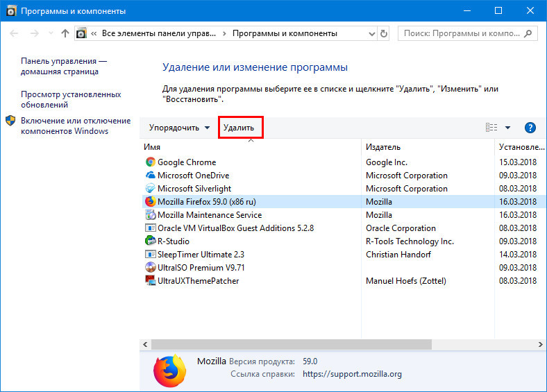Select the Microsoft OneDrive entry
The image size is (547, 392).
click(x=193, y=176)
